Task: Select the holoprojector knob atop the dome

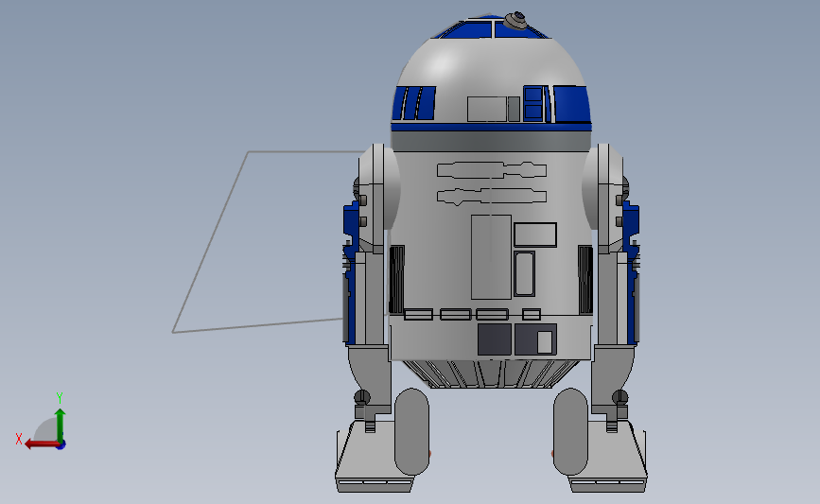Action: click(515, 21)
